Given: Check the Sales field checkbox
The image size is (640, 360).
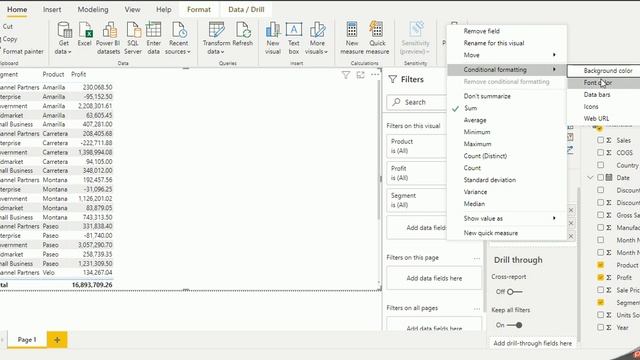Looking at the screenshot, I should 600,140.
